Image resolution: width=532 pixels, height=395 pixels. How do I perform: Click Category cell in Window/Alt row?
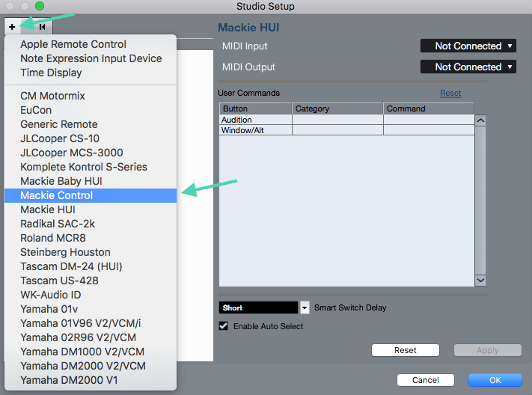click(x=337, y=130)
